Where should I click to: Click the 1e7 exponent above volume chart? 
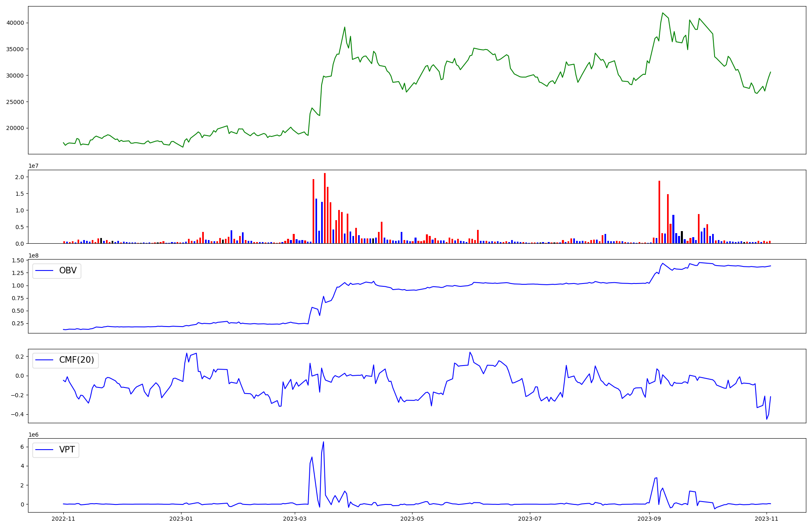coord(33,166)
